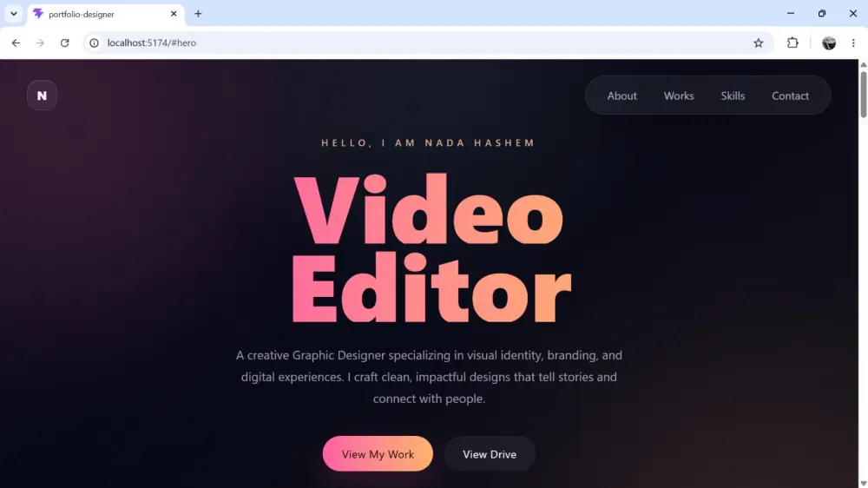Click the page vertical scrollbar thumb
868x488 pixels.
click(x=863, y=94)
